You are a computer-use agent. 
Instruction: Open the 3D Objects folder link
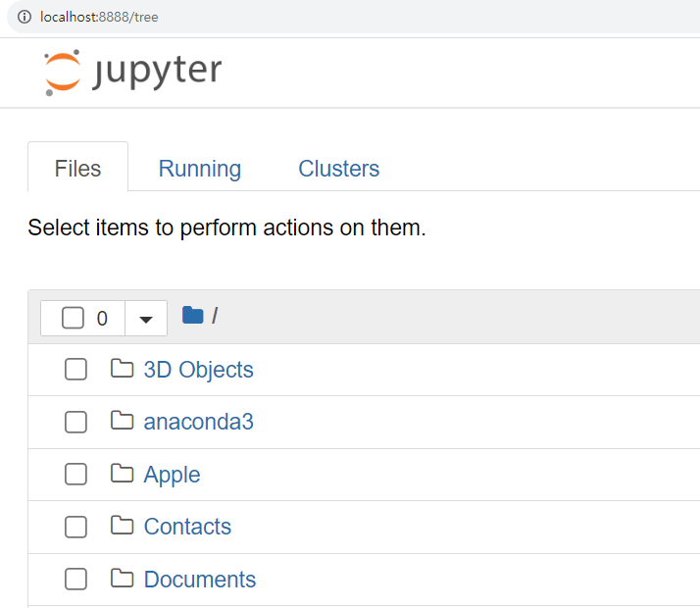(x=199, y=370)
